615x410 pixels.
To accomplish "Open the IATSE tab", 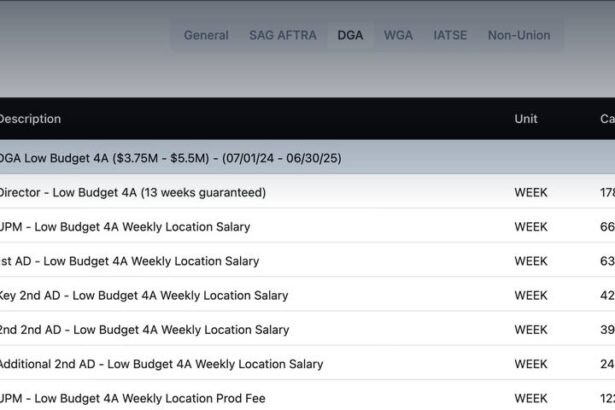I will pos(450,35).
